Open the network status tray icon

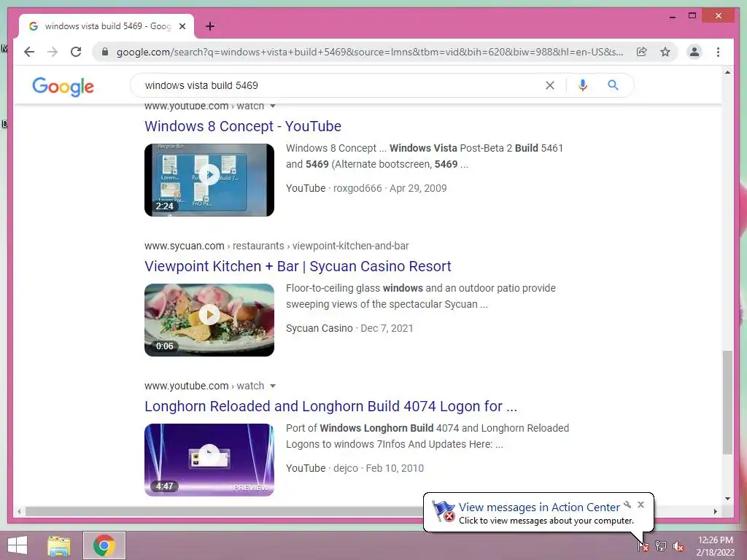click(x=661, y=545)
